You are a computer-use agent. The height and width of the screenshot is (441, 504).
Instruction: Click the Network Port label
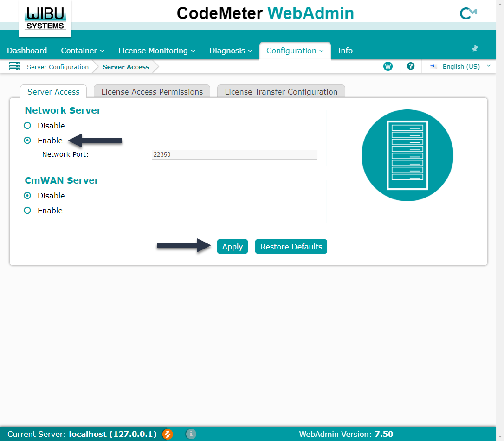point(65,154)
